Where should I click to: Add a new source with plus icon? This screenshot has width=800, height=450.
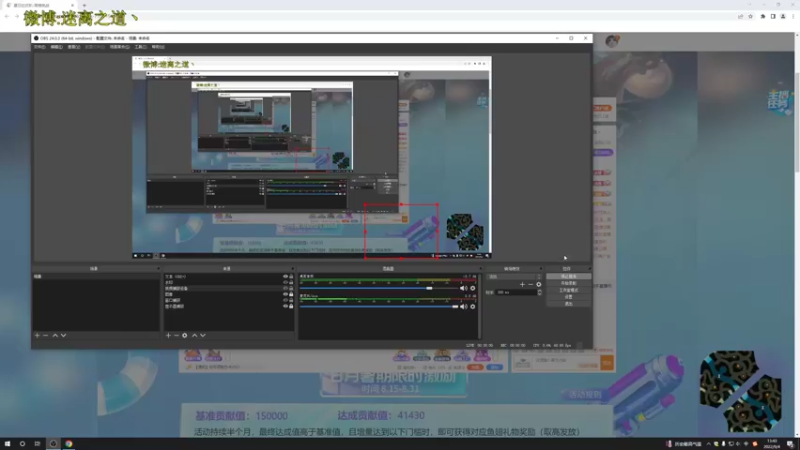click(x=168, y=335)
